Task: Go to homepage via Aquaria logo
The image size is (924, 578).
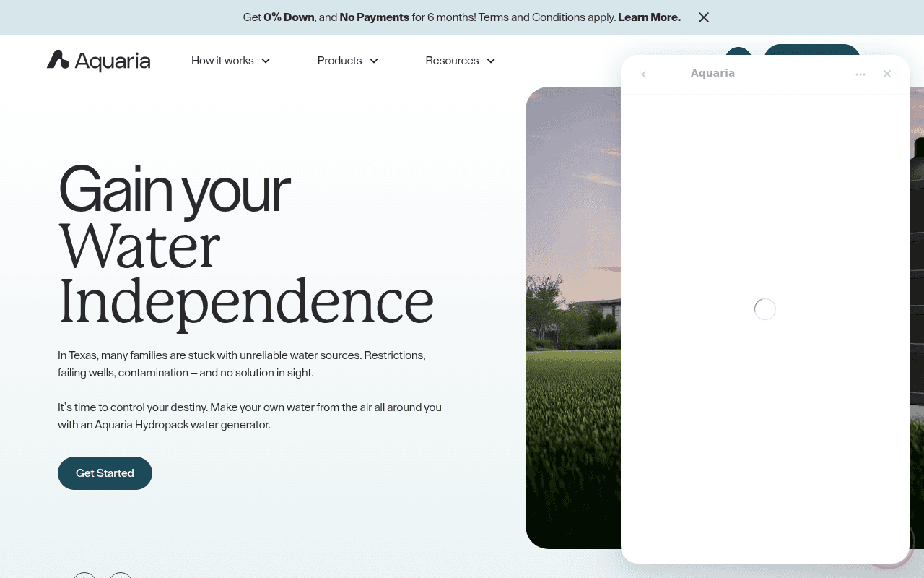Action: (x=99, y=61)
